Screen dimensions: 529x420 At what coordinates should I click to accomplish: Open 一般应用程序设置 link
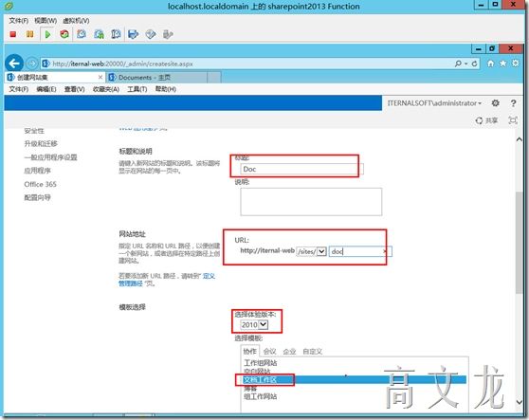click(x=50, y=157)
